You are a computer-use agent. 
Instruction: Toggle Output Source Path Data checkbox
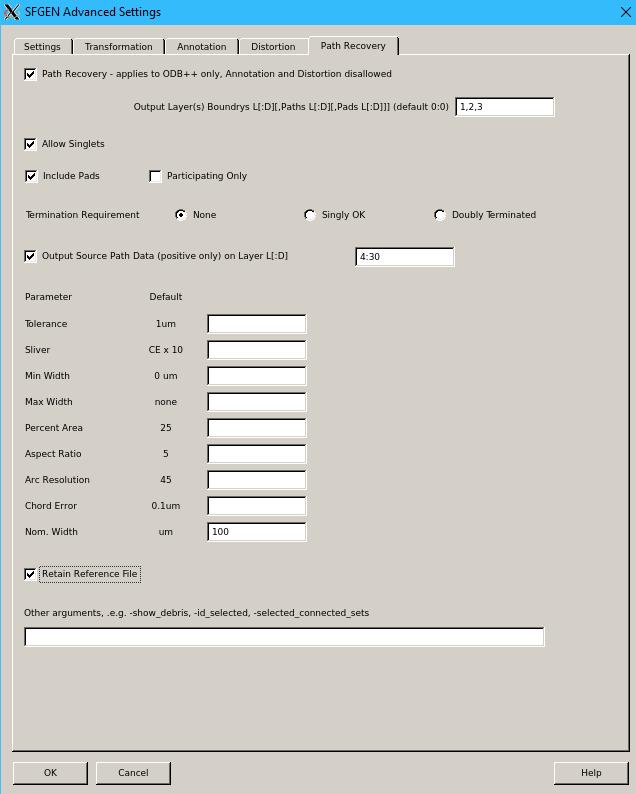click(x=30, y=256)
